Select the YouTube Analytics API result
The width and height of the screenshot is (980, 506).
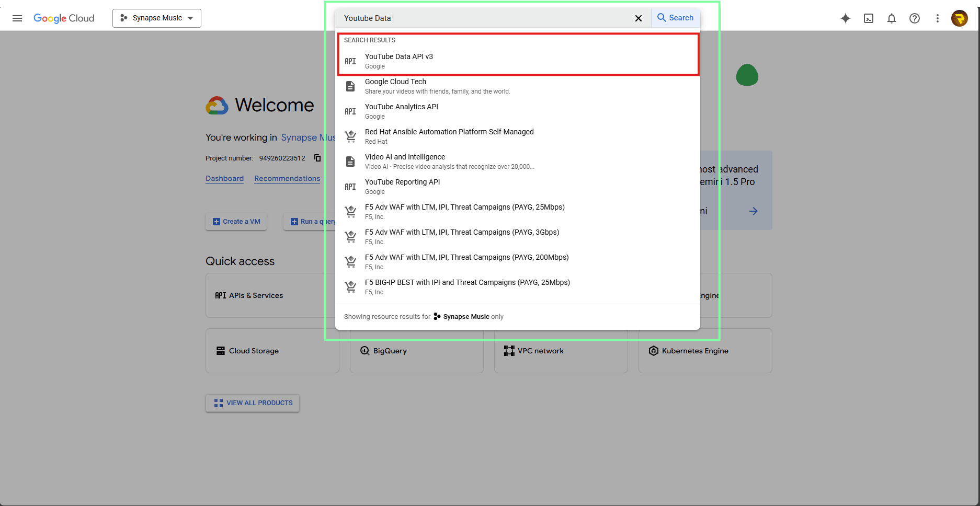518,111
